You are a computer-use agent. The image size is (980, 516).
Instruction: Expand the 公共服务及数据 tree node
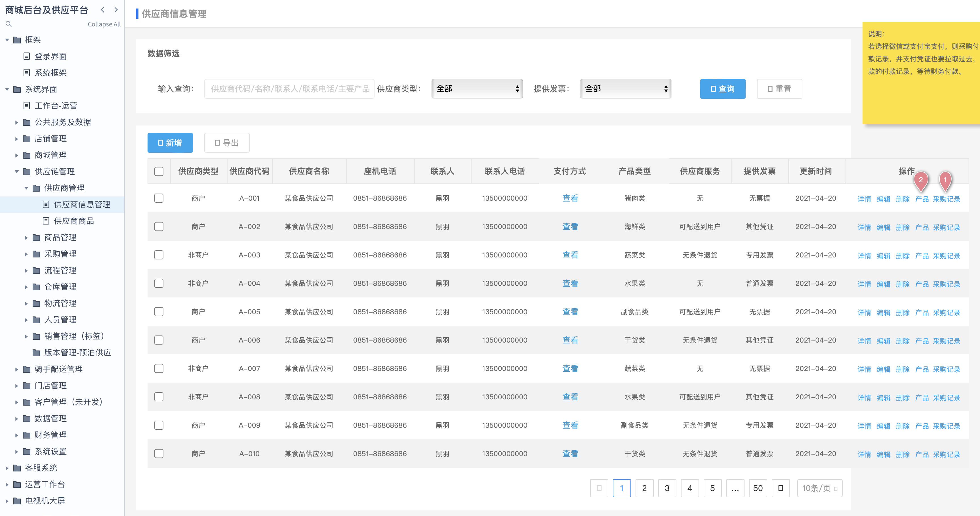coord(16,122)
